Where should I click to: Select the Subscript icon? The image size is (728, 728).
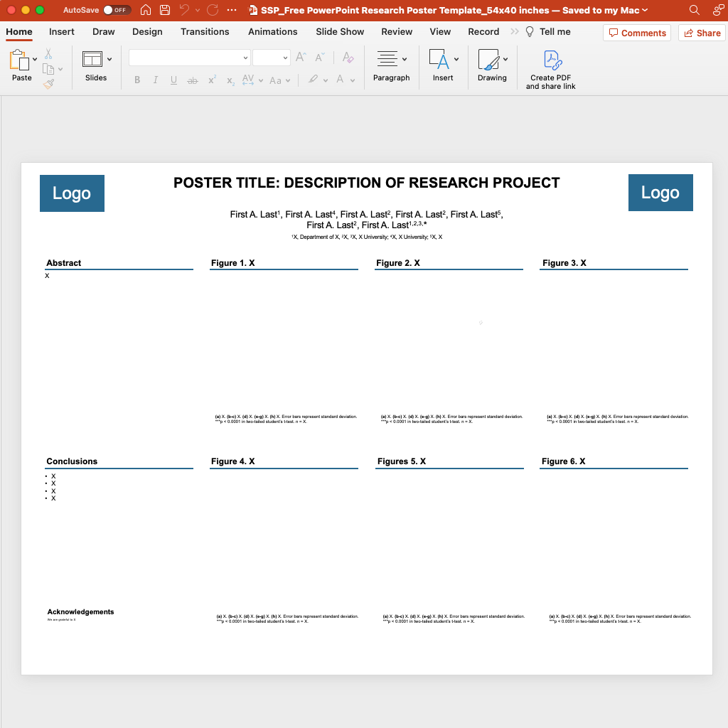pos(229,80)
